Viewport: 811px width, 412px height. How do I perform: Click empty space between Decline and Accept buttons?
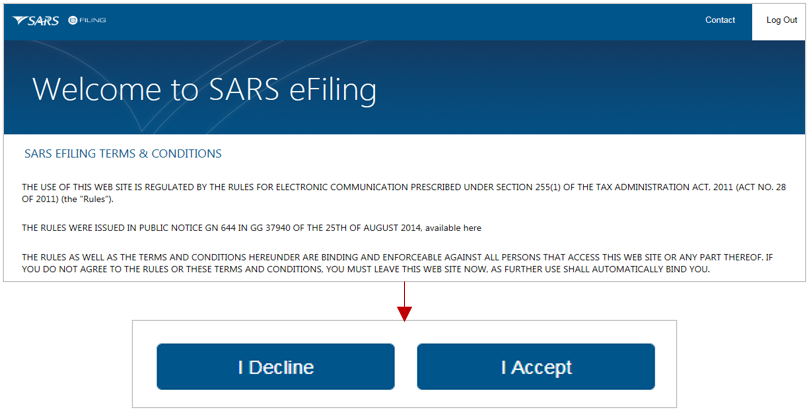(406, 367)
